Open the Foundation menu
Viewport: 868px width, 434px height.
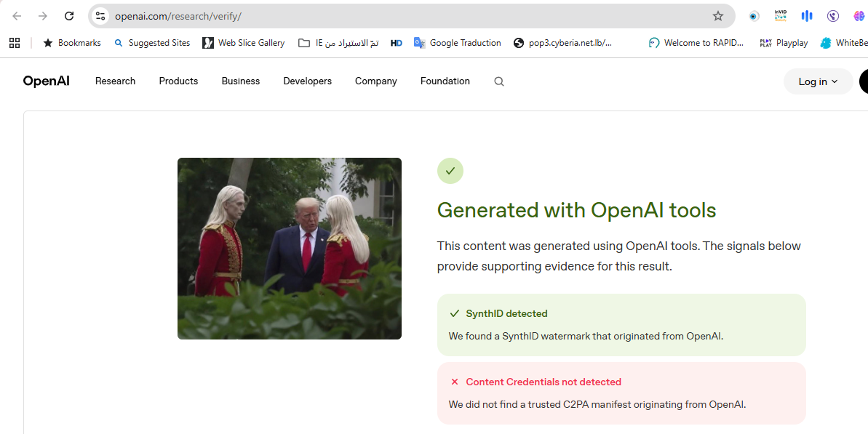445,81
